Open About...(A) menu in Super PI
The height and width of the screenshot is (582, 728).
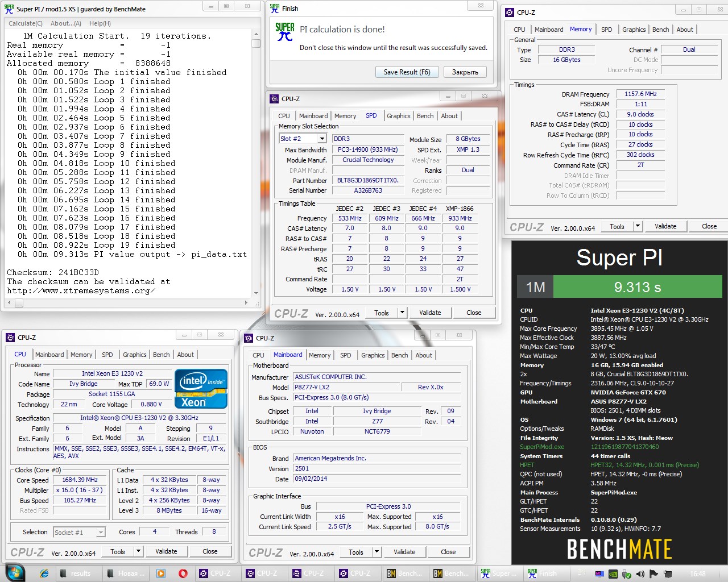pos(66,23)
